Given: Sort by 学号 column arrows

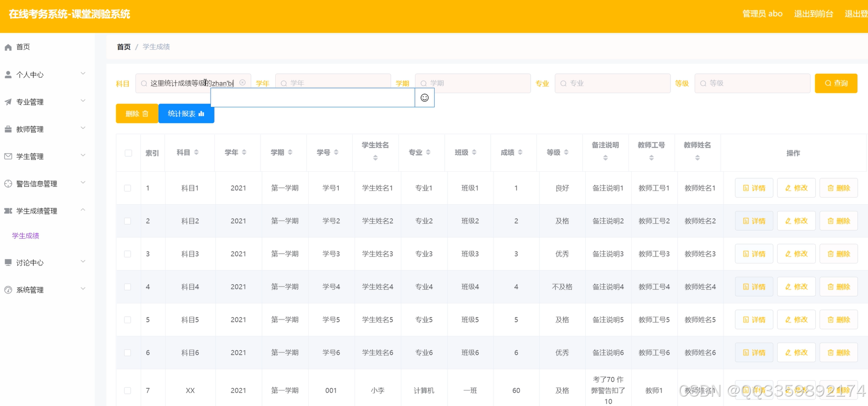Looking at the screenshot, I should pos(336,152).
